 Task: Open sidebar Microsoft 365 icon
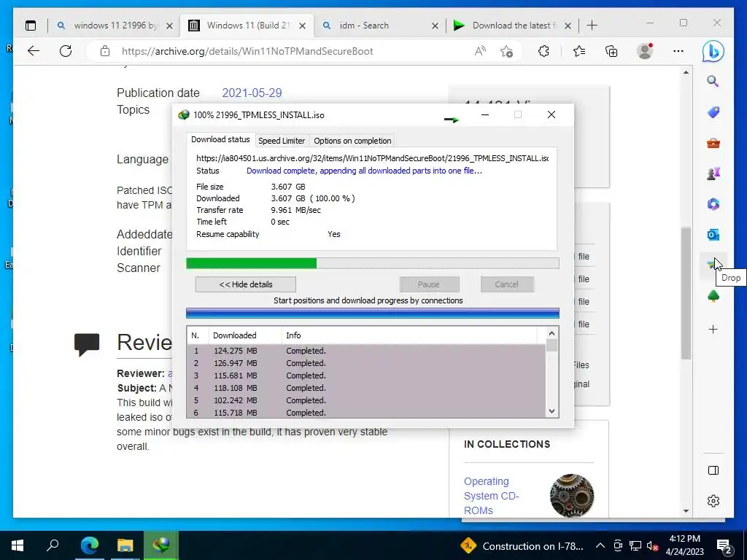713,204
